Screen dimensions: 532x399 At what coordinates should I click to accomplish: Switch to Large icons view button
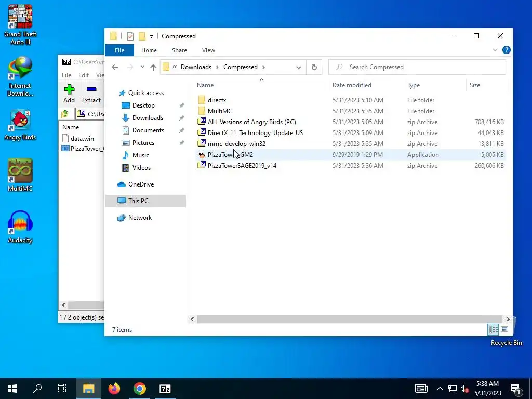tap(504, 329)
